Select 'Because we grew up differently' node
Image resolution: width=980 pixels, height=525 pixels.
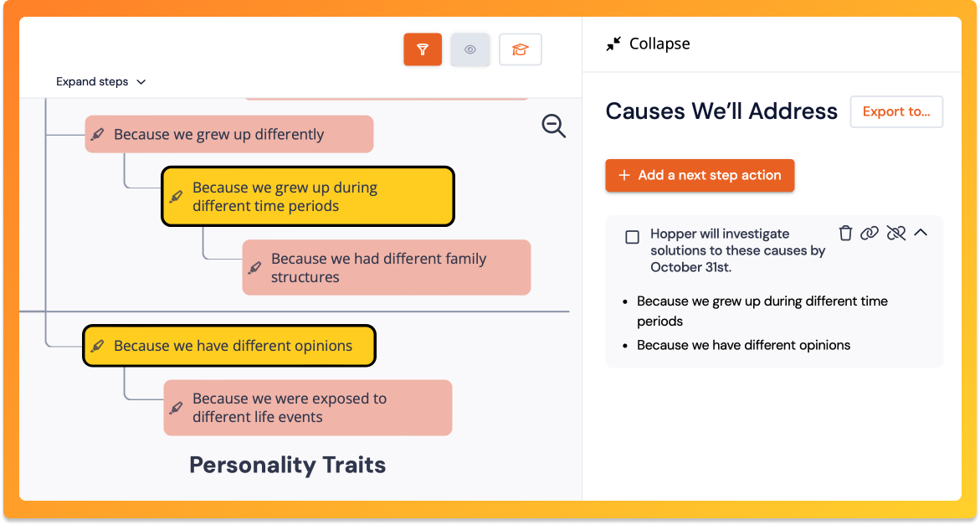[x=219, y=135]
